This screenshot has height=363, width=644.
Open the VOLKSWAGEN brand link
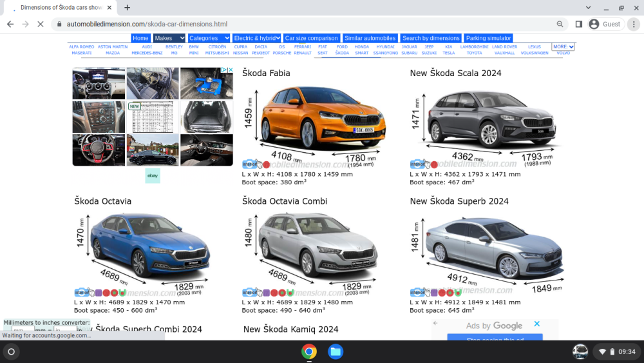pyautogui.click(x=535, y=53)
